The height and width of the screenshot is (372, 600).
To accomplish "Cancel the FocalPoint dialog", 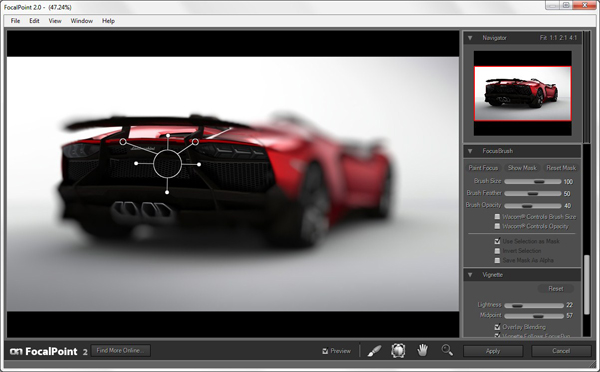I will pos(561,351).
